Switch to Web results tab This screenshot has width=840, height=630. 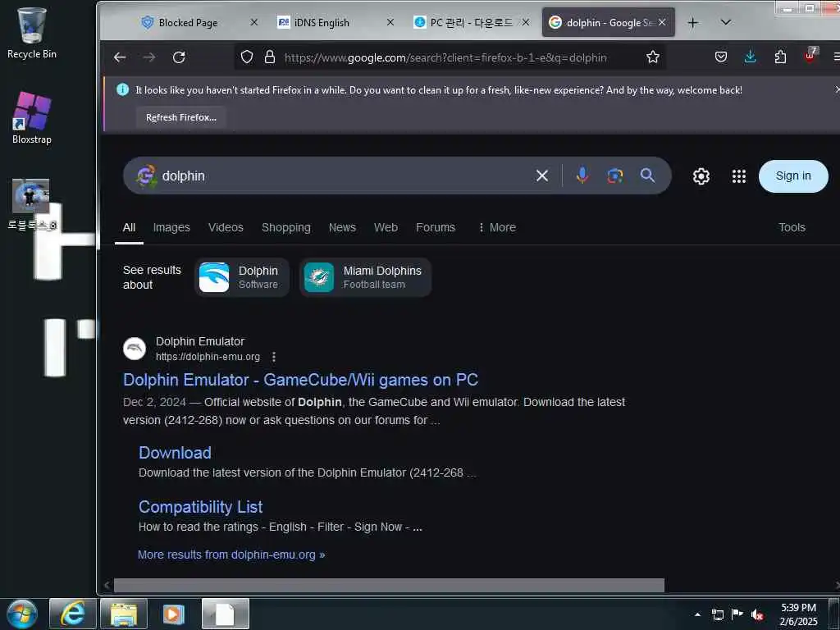point(386,228)
